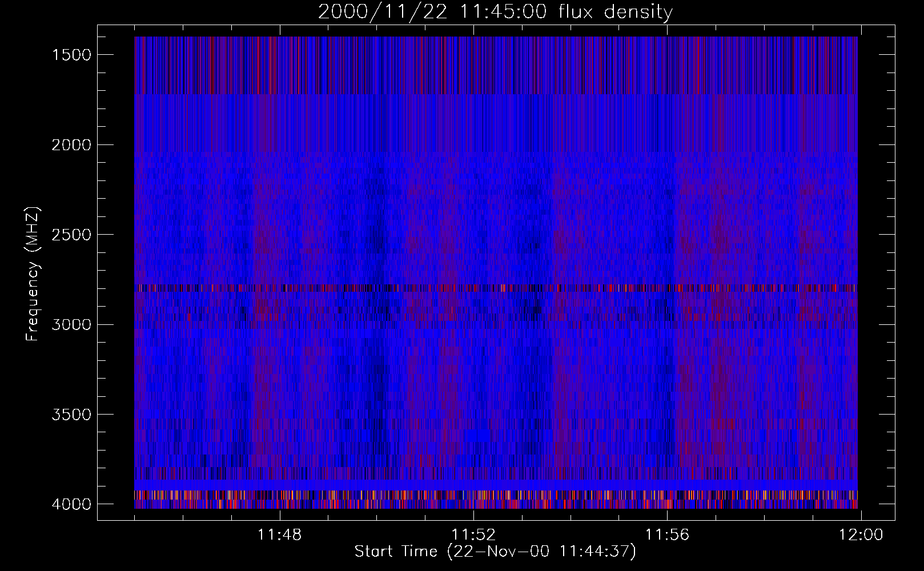
Task: Click the 11:56 time tick label
Action: pyautogui.click(x=667, y=535)
